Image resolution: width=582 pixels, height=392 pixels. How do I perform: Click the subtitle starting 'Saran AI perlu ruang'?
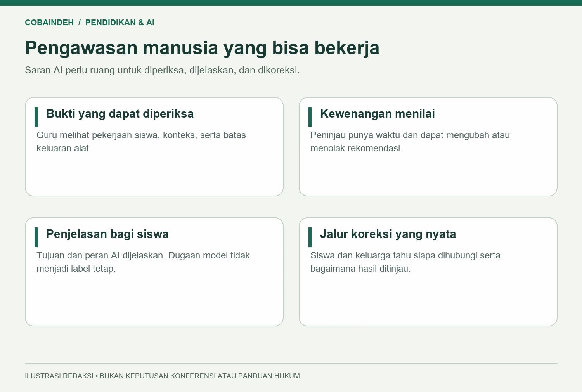point(162,70)
